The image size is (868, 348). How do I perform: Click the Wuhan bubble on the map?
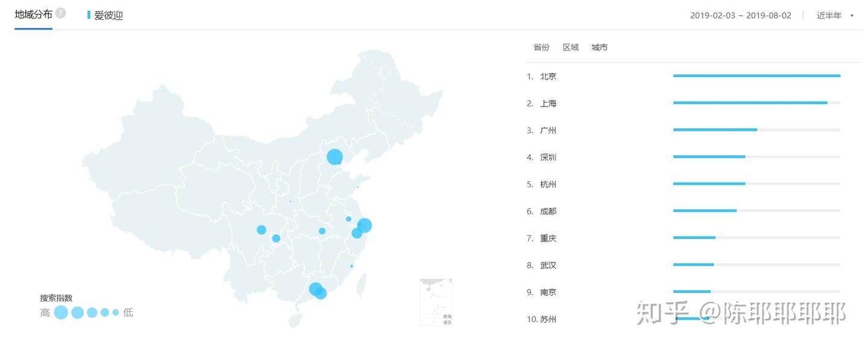coord(322,231)
